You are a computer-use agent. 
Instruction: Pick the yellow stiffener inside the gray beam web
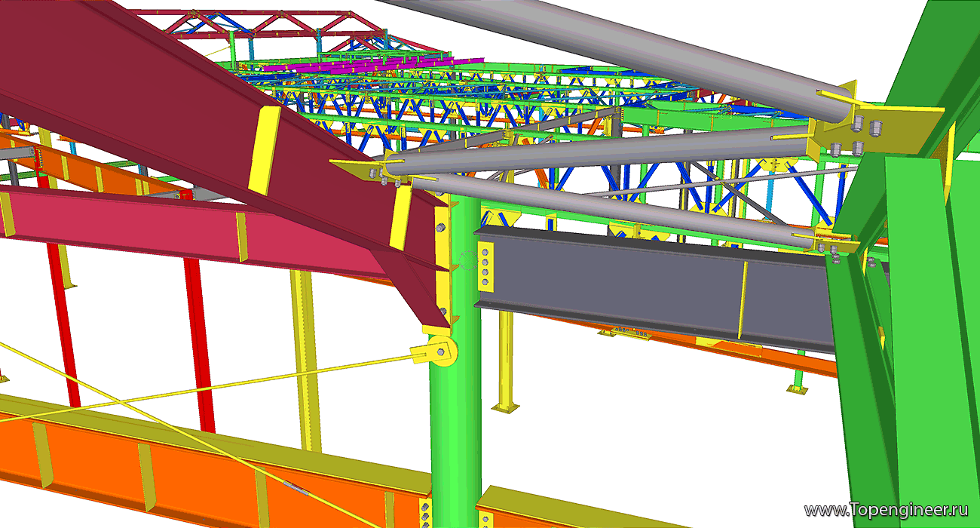(743, 299)
